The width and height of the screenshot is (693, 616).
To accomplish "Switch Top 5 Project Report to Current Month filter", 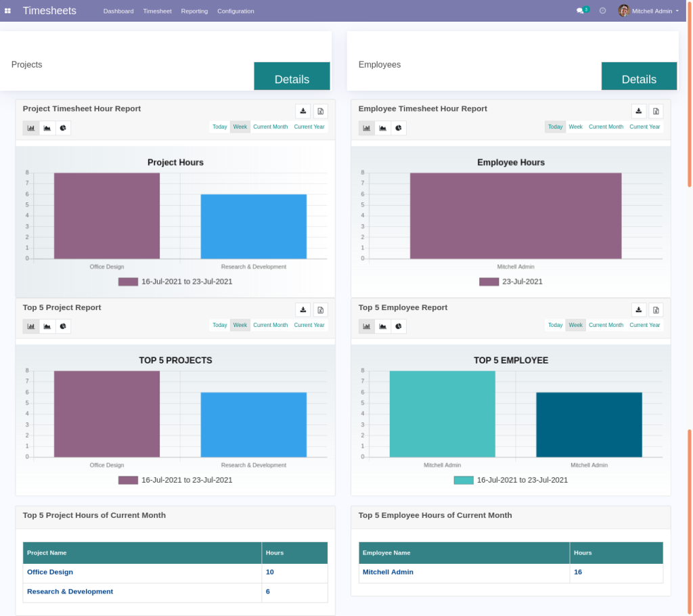I will point(270,325).
